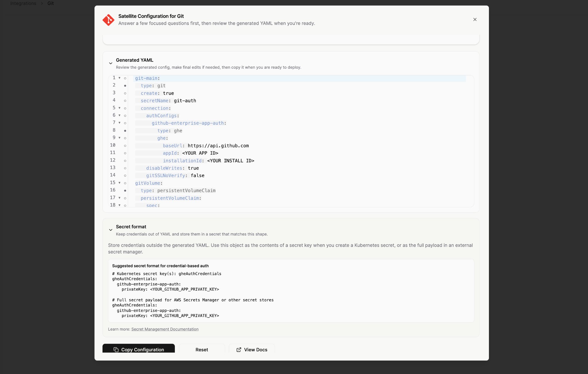Click the Git logo icon in dialog header
588x374 pixels.
click(x=109, y=20)
